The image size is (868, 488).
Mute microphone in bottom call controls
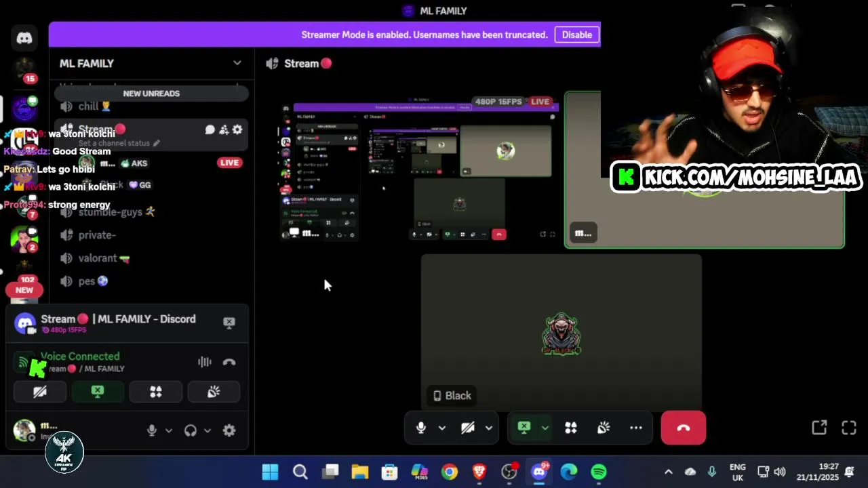click(421, 428)
